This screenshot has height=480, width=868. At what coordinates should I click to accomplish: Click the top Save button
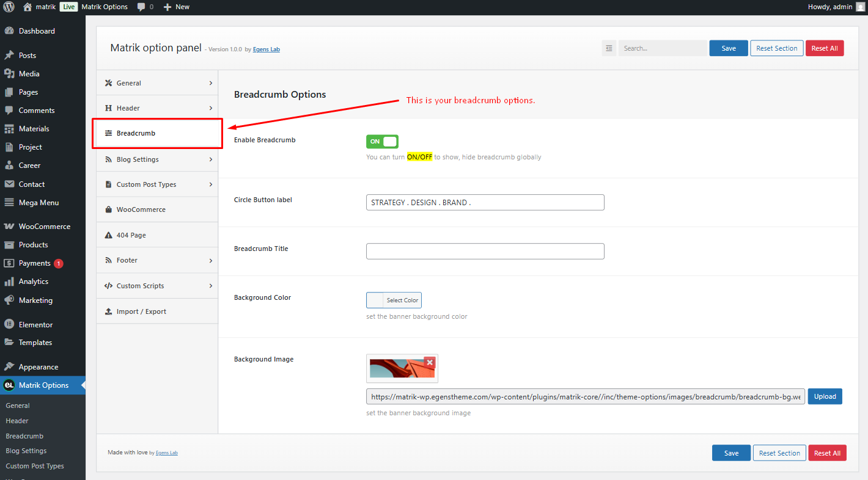729,48
